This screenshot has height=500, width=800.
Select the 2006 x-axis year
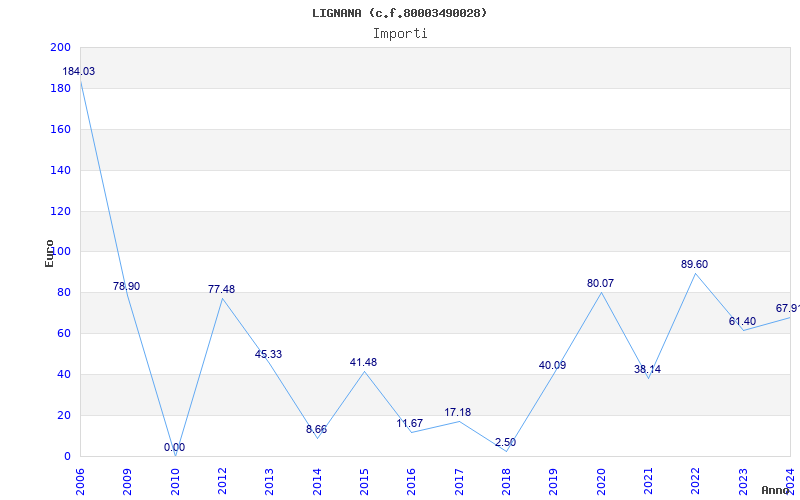(80, 482)
